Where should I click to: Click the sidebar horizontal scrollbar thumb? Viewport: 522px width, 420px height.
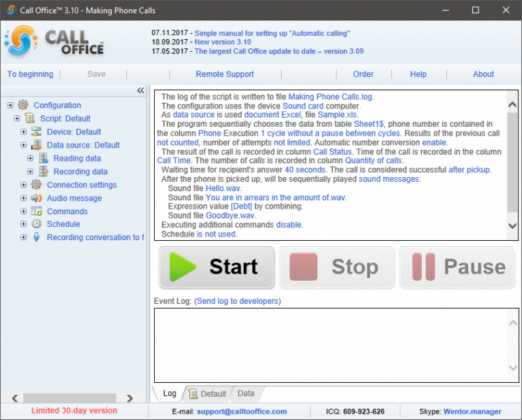(69, 398)
